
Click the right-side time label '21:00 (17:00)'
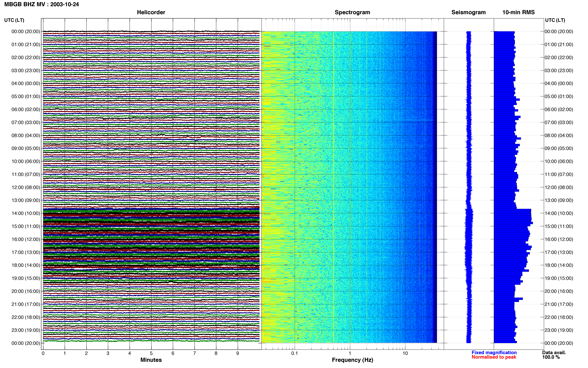(559, 304)
